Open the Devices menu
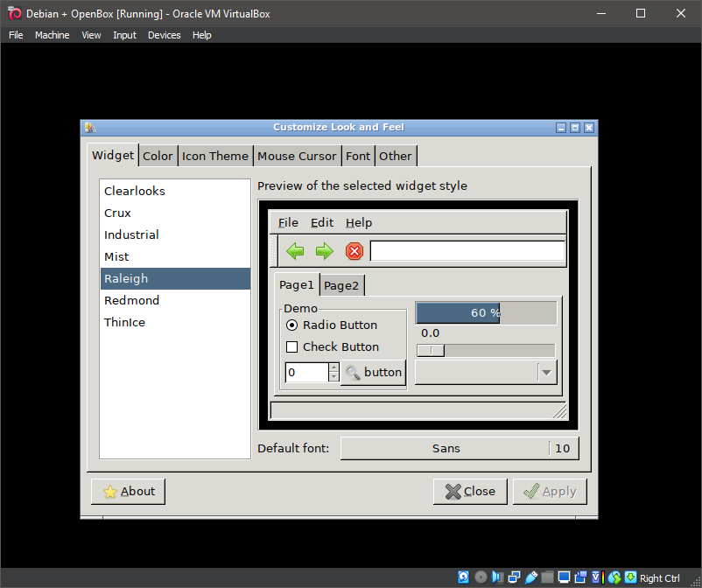This screenshot has width=702, height=588. click(x=164, y=35)
